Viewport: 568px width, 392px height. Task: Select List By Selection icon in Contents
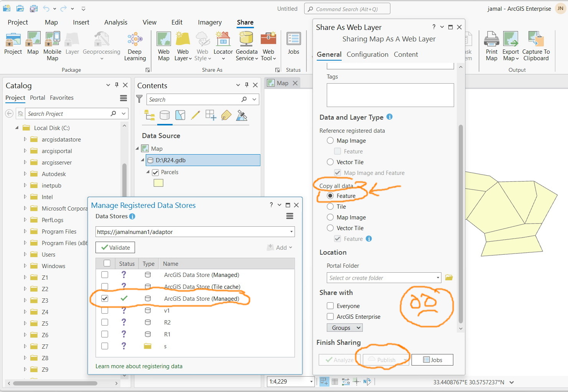point(180,115)
